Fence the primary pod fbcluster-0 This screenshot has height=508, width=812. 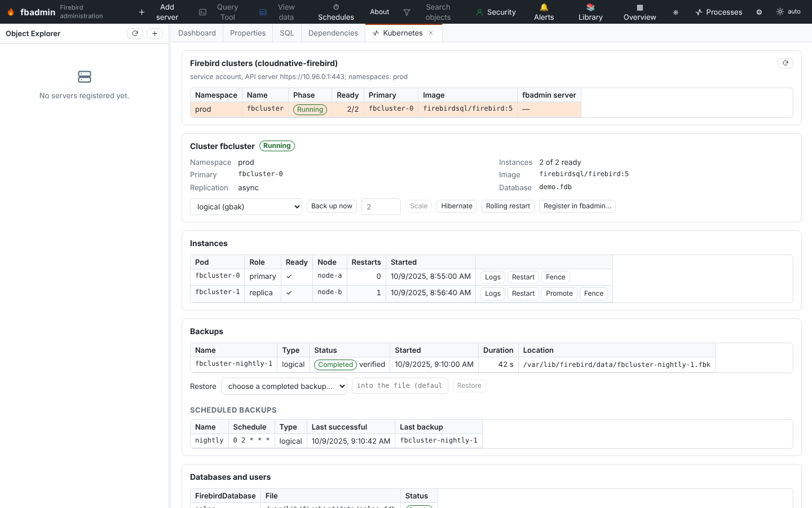[555, 277]
